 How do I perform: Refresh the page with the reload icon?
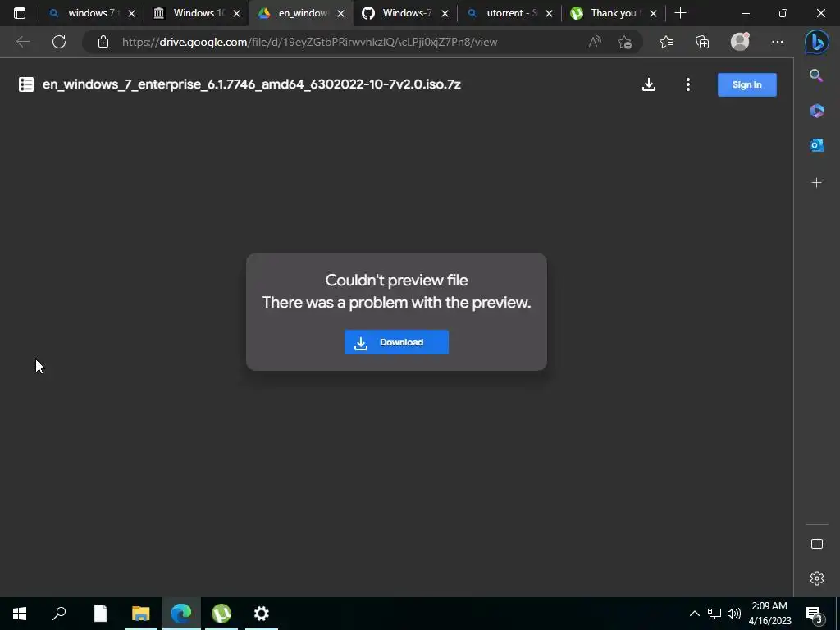point(59,42)
